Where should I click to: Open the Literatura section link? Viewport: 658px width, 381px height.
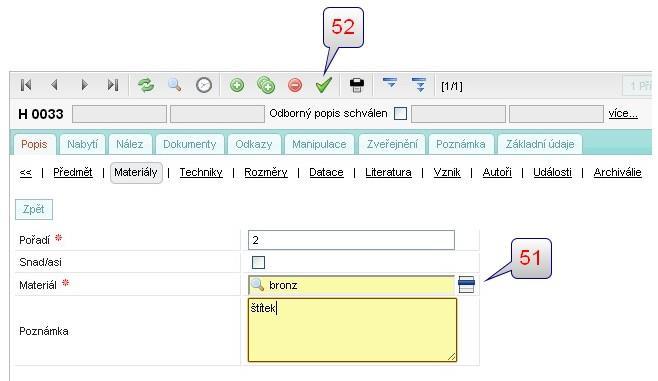388,172
